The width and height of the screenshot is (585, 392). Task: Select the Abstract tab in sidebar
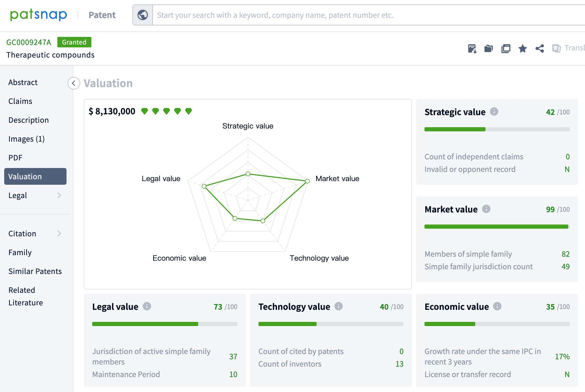pyautogui.click(x=23, y=82)
